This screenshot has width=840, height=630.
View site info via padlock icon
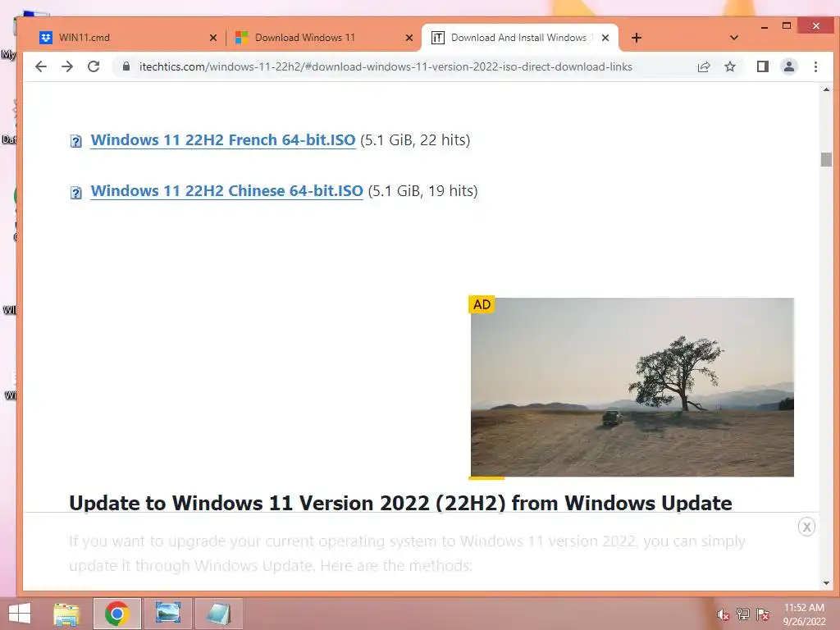point(126,66)
